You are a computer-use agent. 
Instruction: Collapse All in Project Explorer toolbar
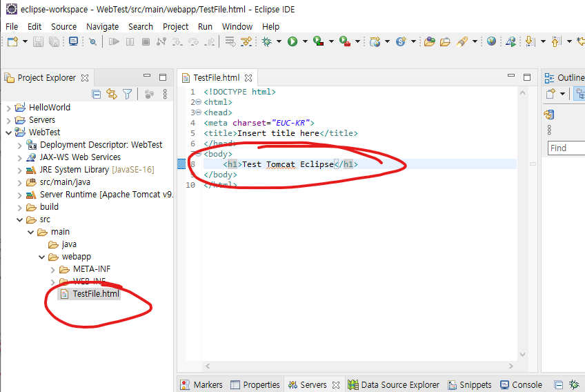[x=97, y=94]
